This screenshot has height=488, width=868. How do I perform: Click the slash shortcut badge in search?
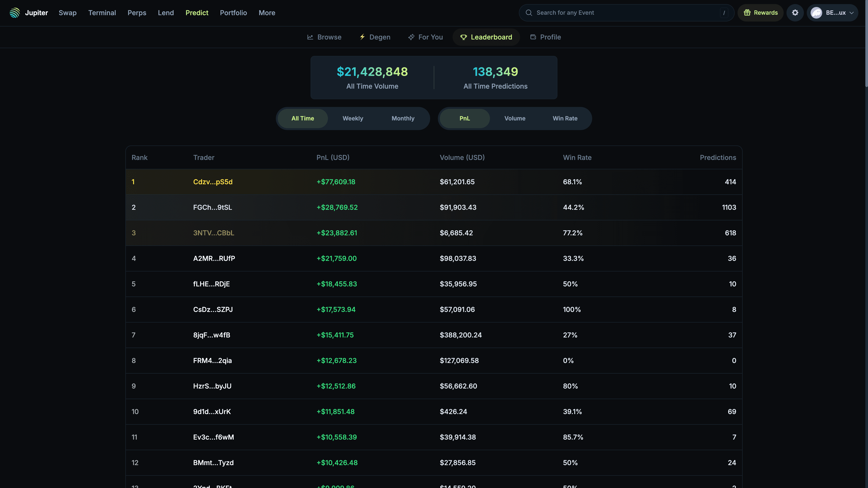point(724,13)
